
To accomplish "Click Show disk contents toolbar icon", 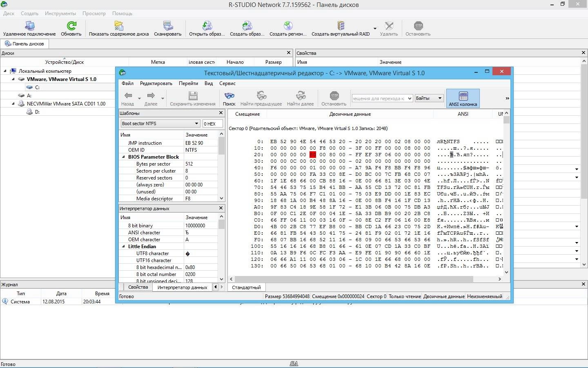I will click(119, 26).
